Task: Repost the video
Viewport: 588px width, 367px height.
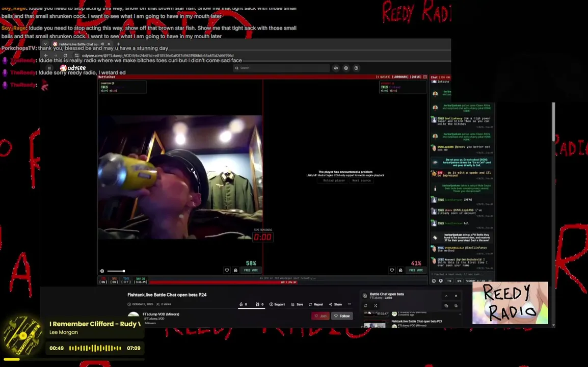Action: [316, 304]
